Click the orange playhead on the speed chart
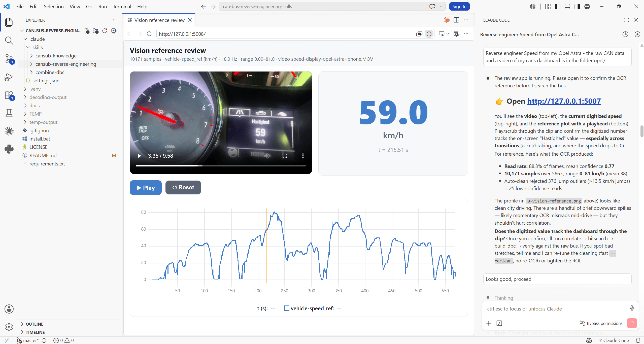The image size is (644, 344). pos(266,246)
